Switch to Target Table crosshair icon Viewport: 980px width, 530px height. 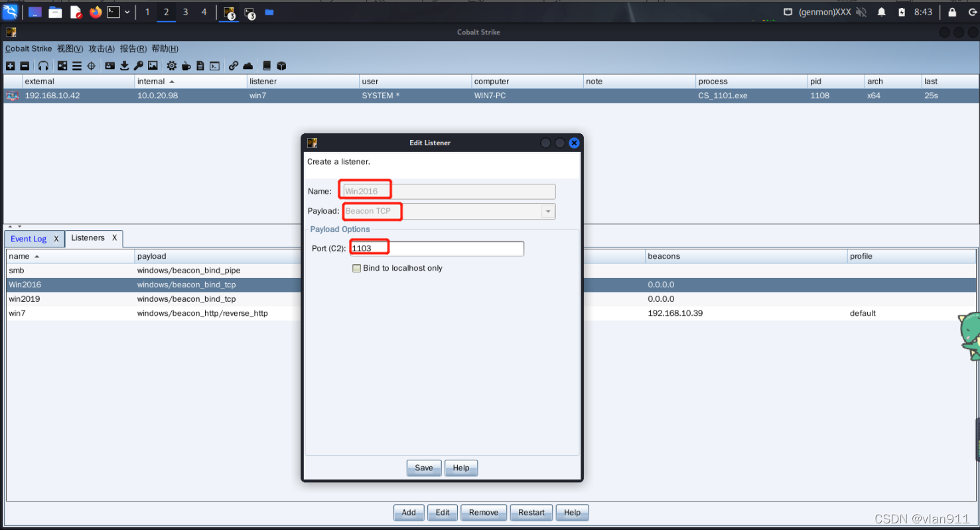(92, 66)
